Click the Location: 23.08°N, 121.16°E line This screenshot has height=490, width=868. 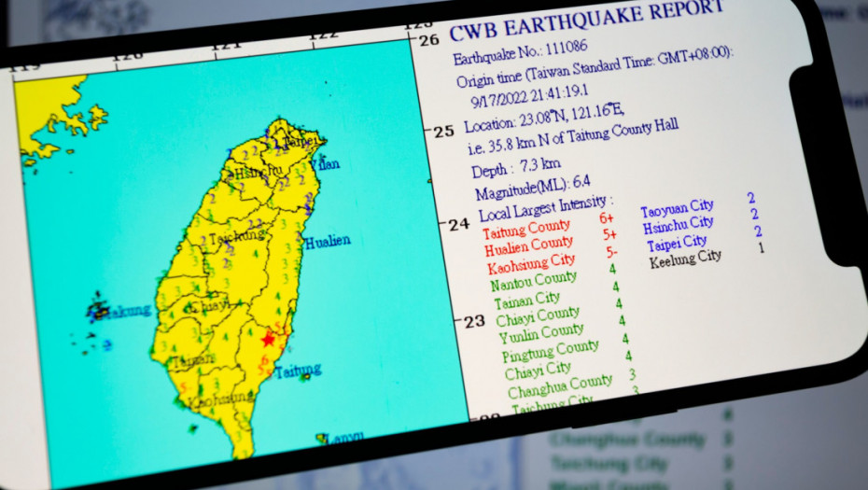[x=543, y=118]
